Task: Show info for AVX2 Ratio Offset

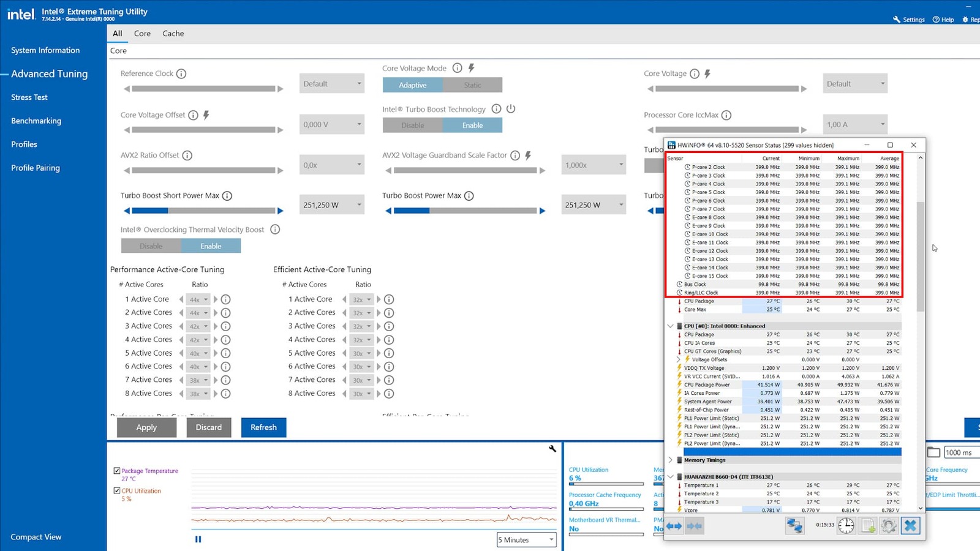Action: [x=187, y=156]
